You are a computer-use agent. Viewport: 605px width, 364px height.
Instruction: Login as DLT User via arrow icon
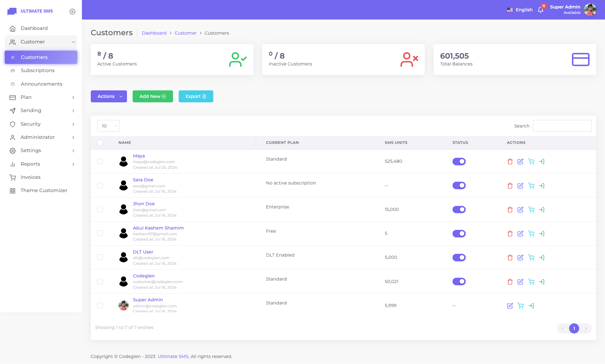[542, 258]
